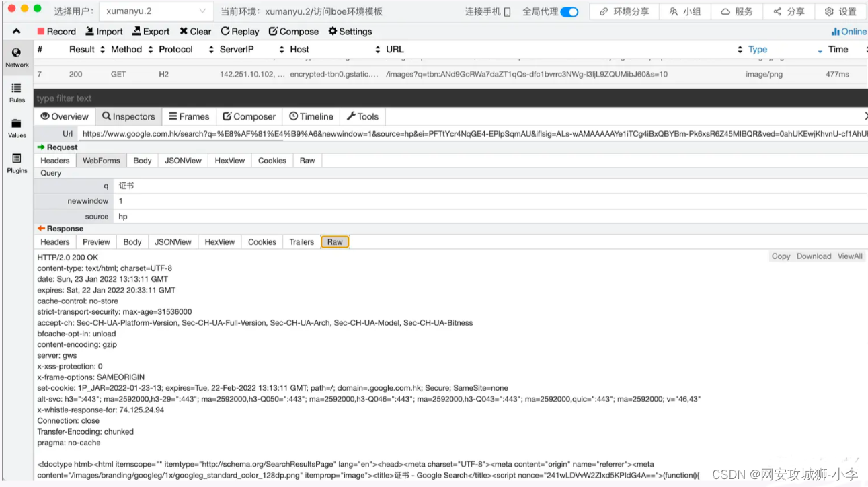
Task: Select the request JSONView tab
Action: (x=184, y=161)
